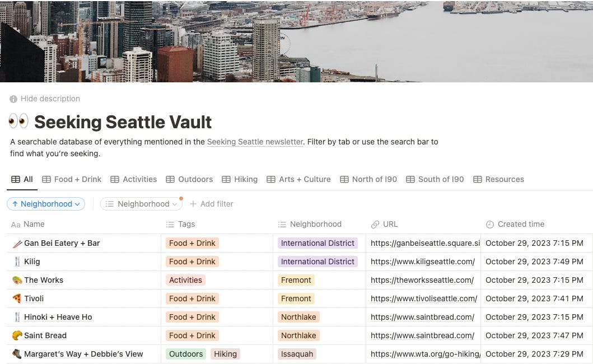Open the Tivoli entry
This screenshot has height=364, width=593.
pos(34,299)
